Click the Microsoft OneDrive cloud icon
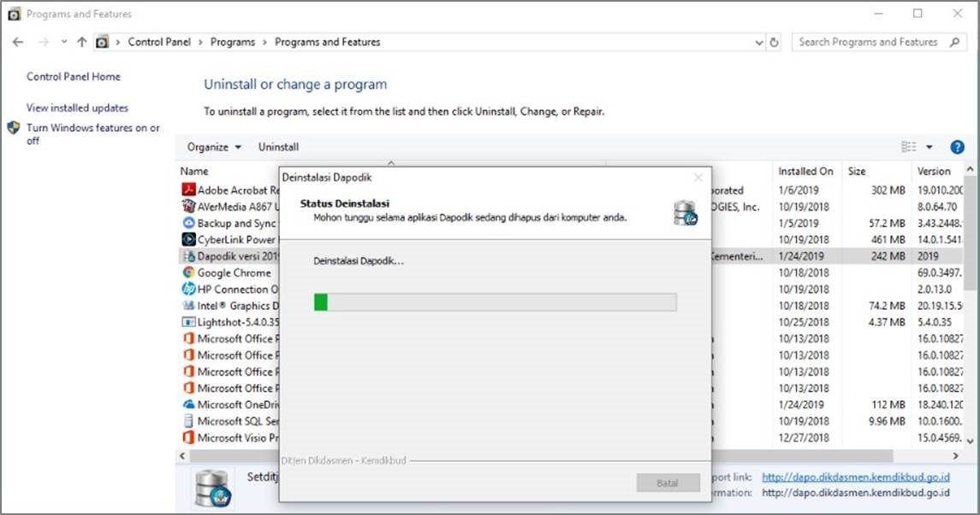 click(188, 405)
